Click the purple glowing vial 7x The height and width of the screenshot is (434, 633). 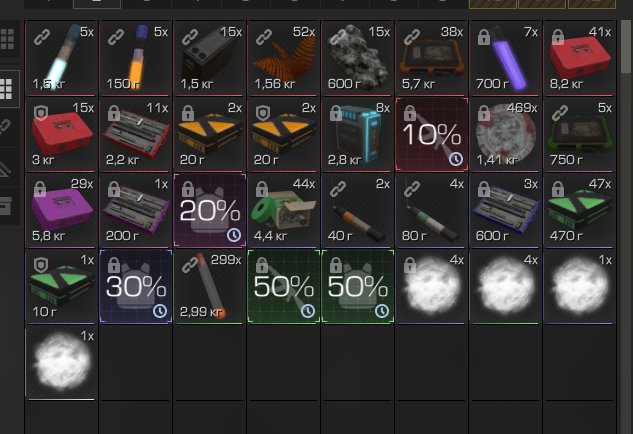[x=506, y=58]
